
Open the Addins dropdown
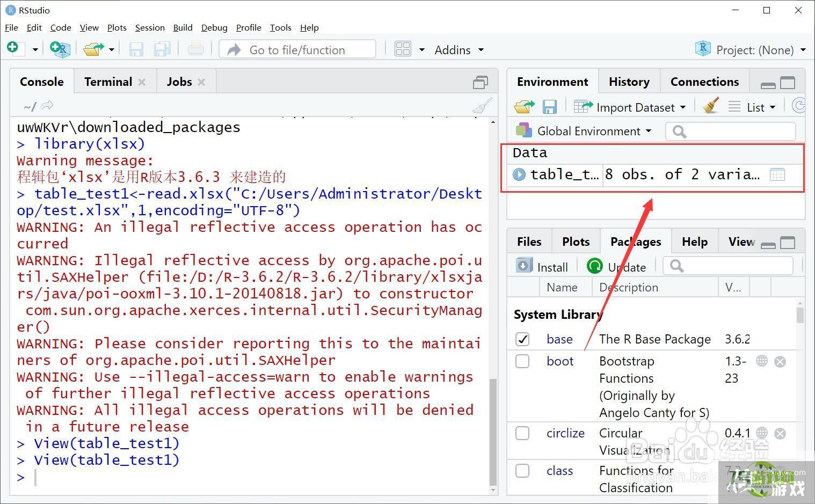(x=459, y=50)
